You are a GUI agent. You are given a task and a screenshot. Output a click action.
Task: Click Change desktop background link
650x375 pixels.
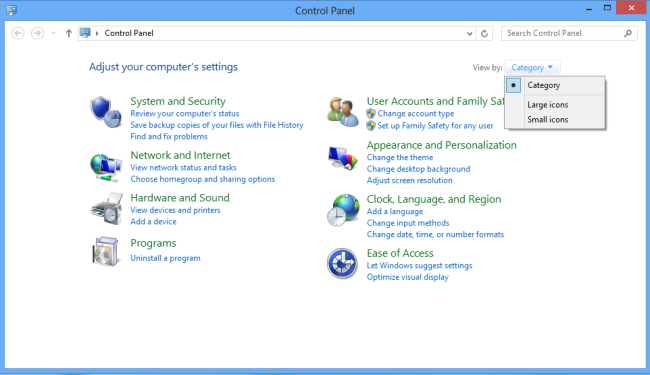point(418,169)
